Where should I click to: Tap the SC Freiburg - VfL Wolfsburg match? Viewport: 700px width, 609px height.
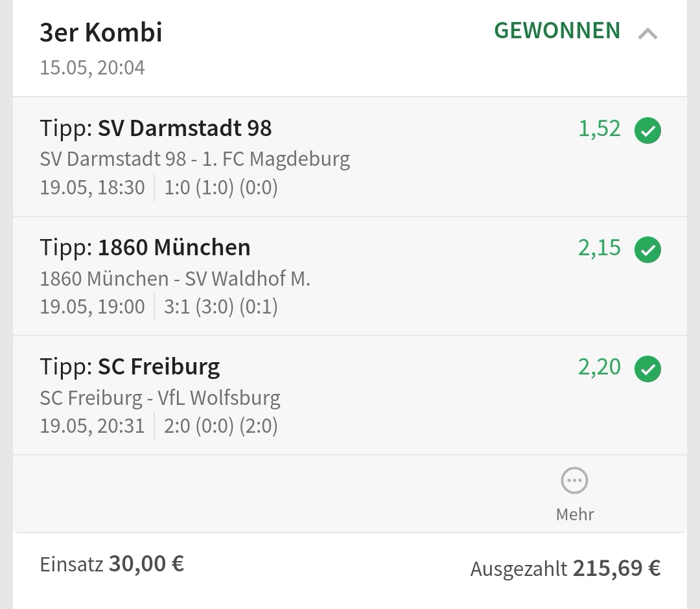pos(160,397)
